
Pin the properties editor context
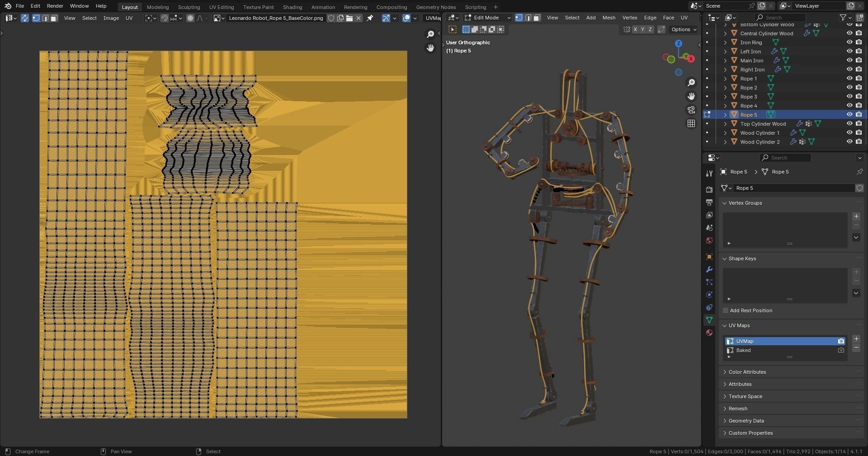coord(859,172)
